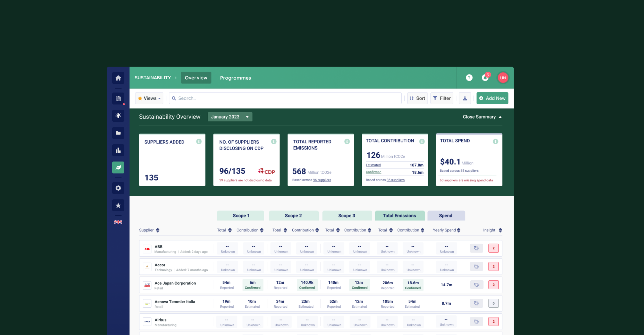
Task: Click in the Search input field
Action: (x=286, y=98)
